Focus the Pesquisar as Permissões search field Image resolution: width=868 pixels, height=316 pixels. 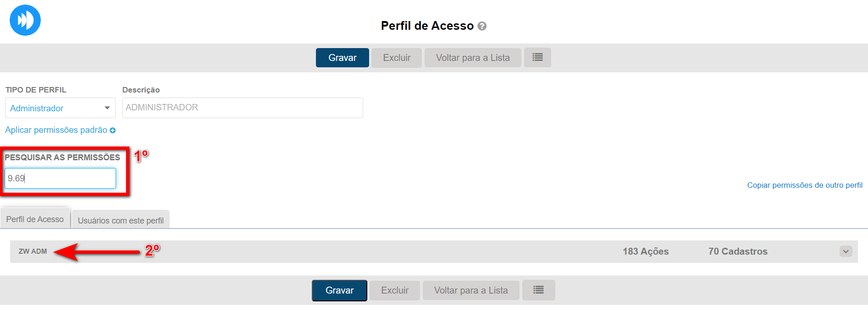coord(60,178)
